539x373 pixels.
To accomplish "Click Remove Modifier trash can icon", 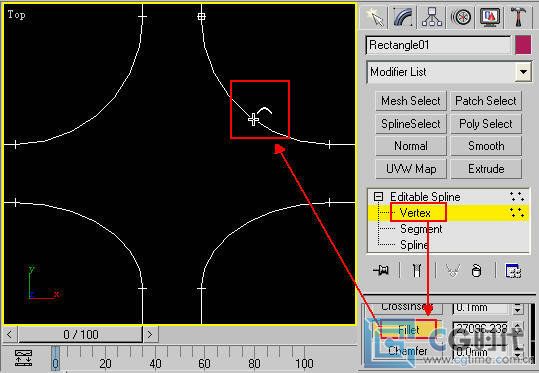I will [476, 271].
